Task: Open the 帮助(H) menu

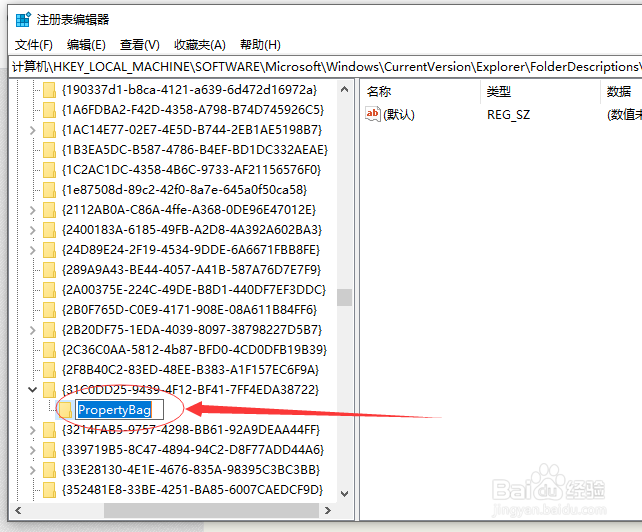Action: pyautogui.click(x=260, y=45)
